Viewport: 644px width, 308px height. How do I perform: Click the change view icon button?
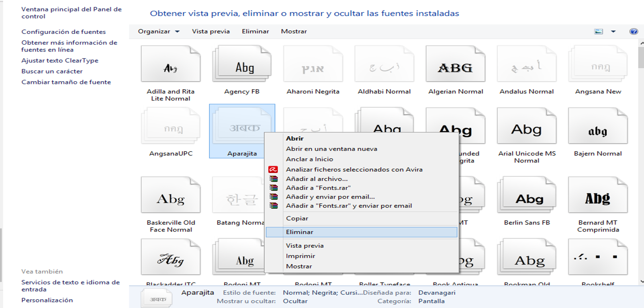tap(599, 31)
